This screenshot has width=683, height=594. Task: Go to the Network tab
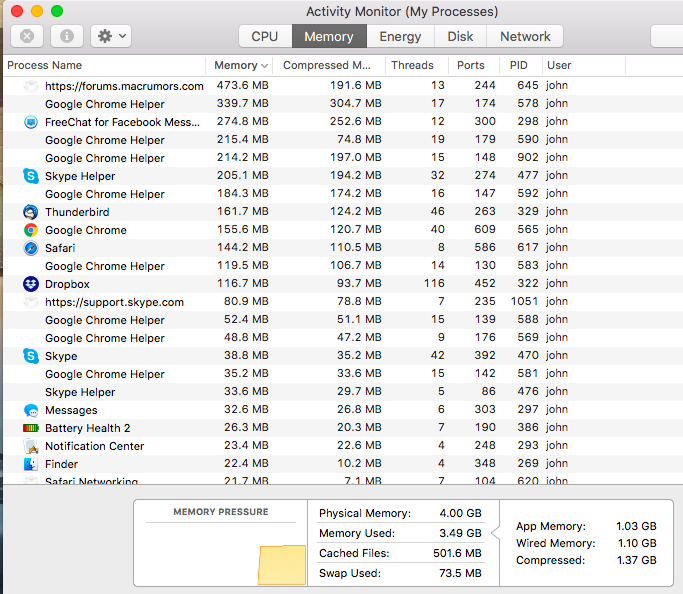(x=525, y=36)
